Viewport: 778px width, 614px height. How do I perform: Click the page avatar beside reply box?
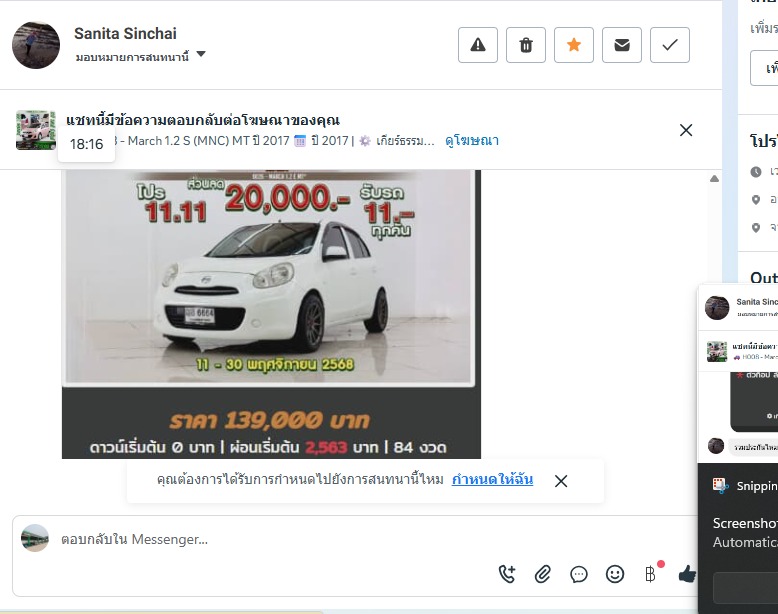35,538
